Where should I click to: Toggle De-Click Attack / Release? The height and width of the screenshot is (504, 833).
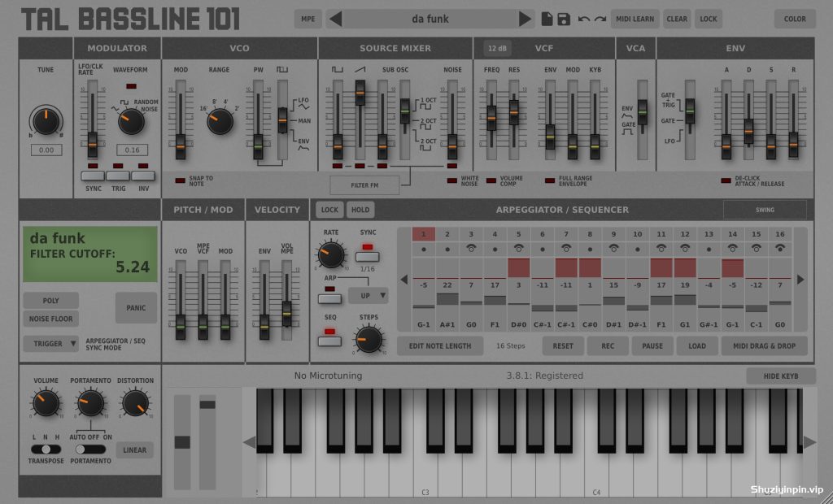(x=726, y=180)
